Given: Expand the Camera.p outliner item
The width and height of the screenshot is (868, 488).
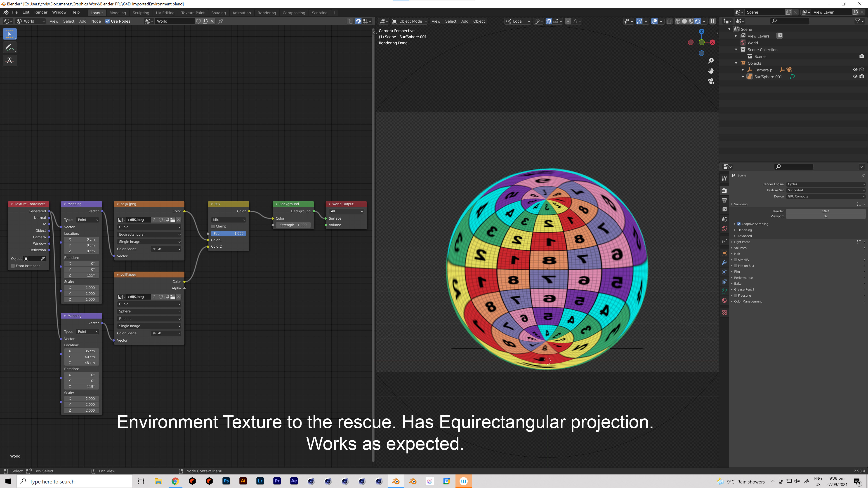Looking at the screenshot, I should coord(743,70).
